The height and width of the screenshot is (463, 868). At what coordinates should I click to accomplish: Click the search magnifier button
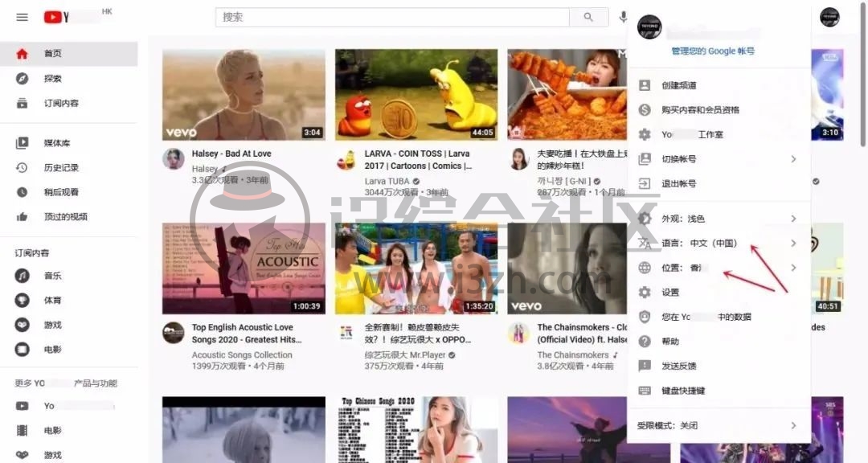tap(588, 17)
